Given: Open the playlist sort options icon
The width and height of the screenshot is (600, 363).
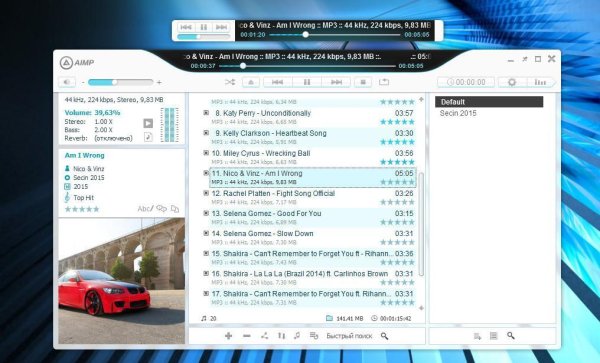Looking at the screenshot, I should coord(264,336).
